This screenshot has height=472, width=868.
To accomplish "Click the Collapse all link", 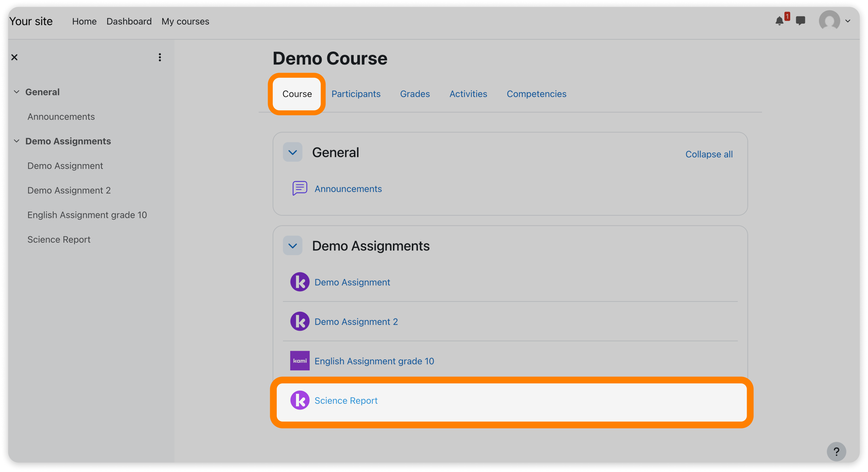I will click(709, 154).
